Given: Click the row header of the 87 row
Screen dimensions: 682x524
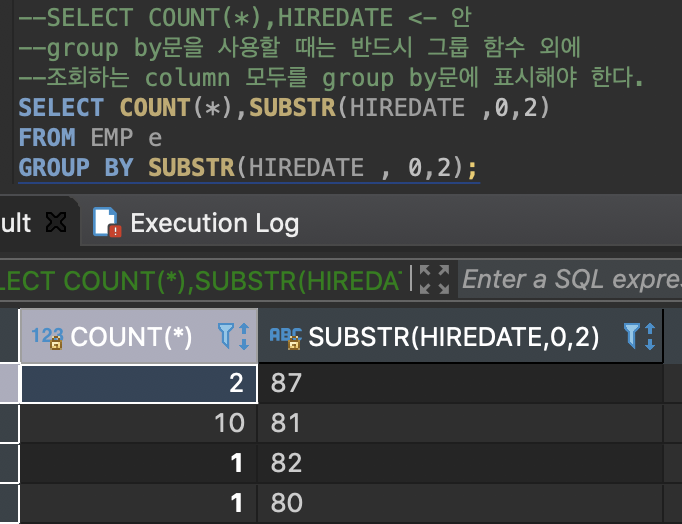Looking at the screenshot, I should click(x=9, y=384).
